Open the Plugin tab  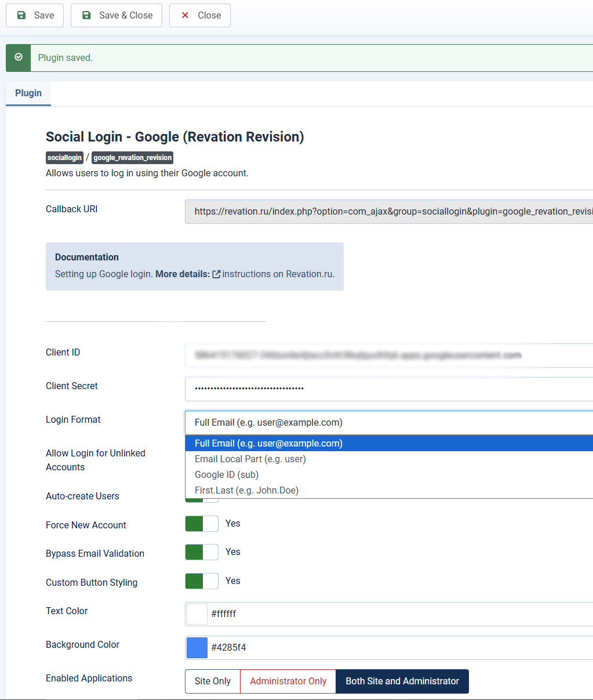coord(28,93)
